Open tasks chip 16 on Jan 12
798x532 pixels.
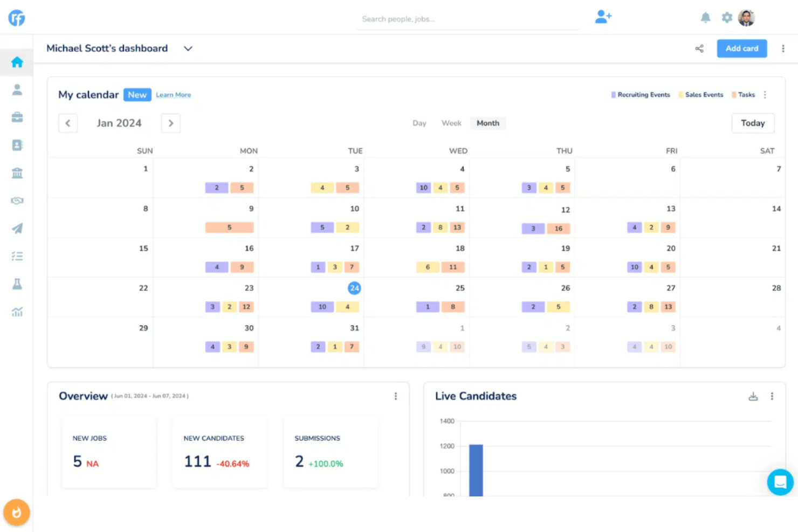559,229
